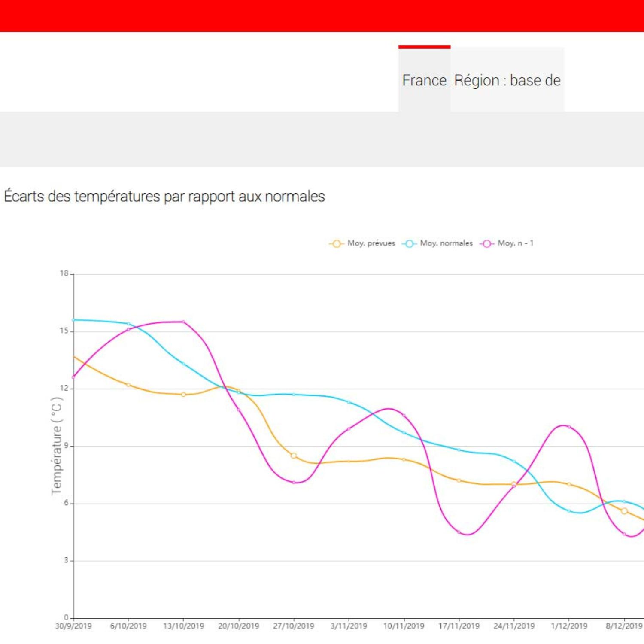Click the orange Moy. prévues legend marker
Viewport: 644px width, 644px height.
coord(337,244)
